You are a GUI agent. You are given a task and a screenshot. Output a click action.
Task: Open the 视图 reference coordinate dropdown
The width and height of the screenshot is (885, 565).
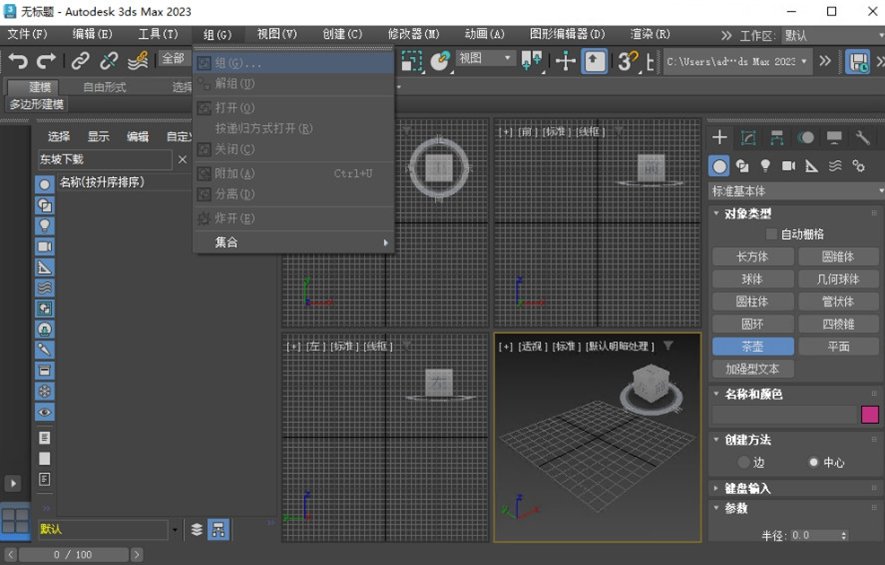[x=485, y=58]
